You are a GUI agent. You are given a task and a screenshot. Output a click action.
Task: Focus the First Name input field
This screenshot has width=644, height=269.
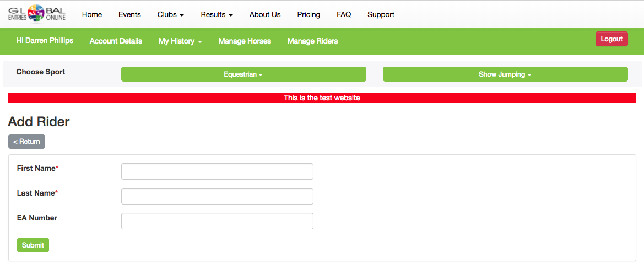(x=217, y=171)
